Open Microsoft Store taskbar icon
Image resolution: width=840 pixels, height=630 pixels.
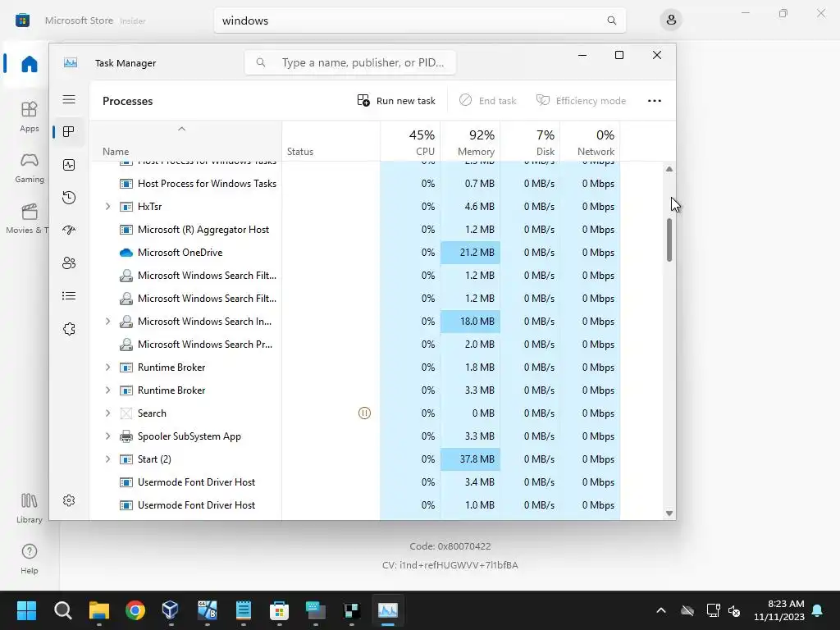pyautogui.click(x=279, y=610)
